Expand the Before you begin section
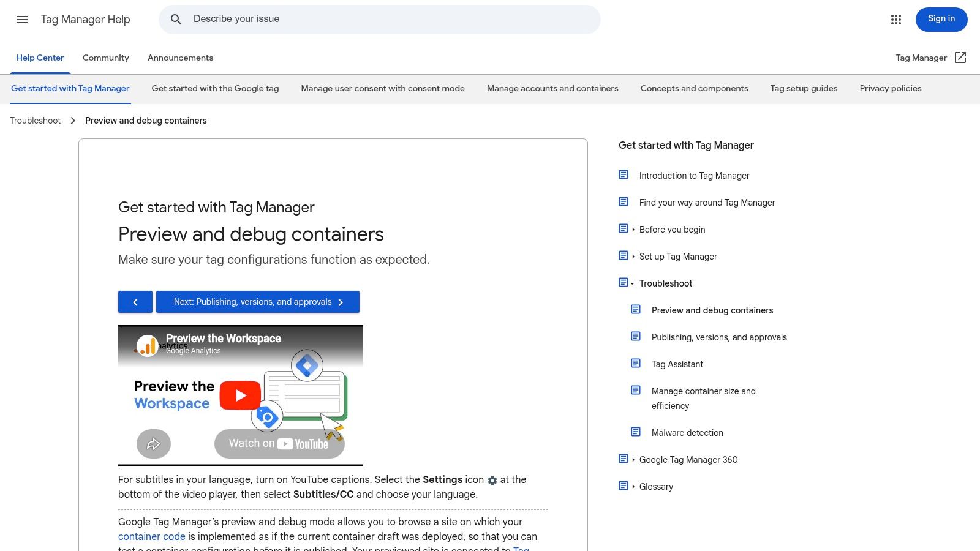 click(x=632, y=229)
